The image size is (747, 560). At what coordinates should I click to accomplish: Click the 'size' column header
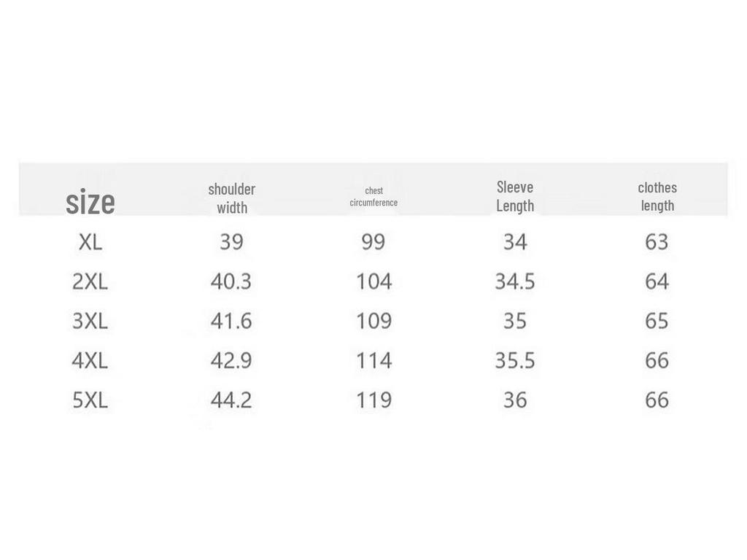click(90, 203)
